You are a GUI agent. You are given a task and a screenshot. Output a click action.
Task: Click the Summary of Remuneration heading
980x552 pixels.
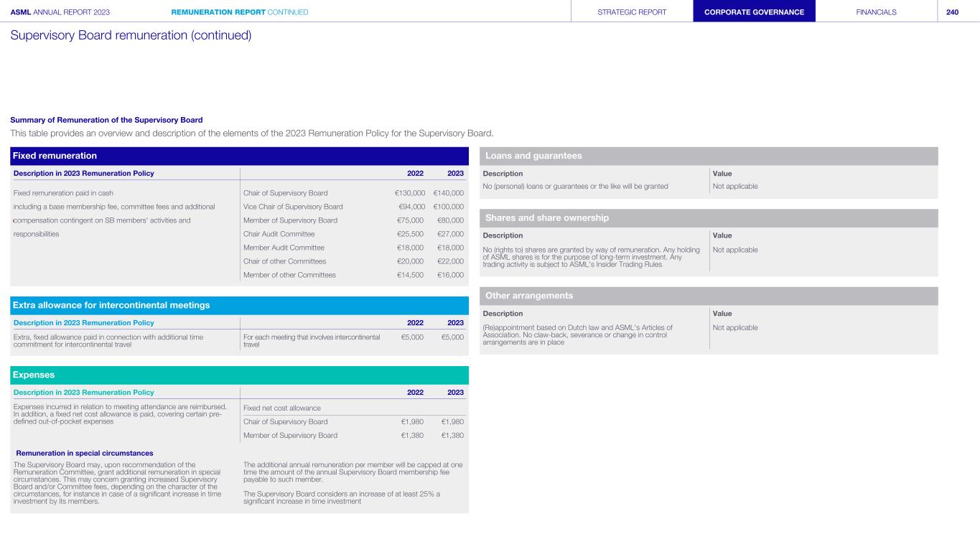pos(106,120)
